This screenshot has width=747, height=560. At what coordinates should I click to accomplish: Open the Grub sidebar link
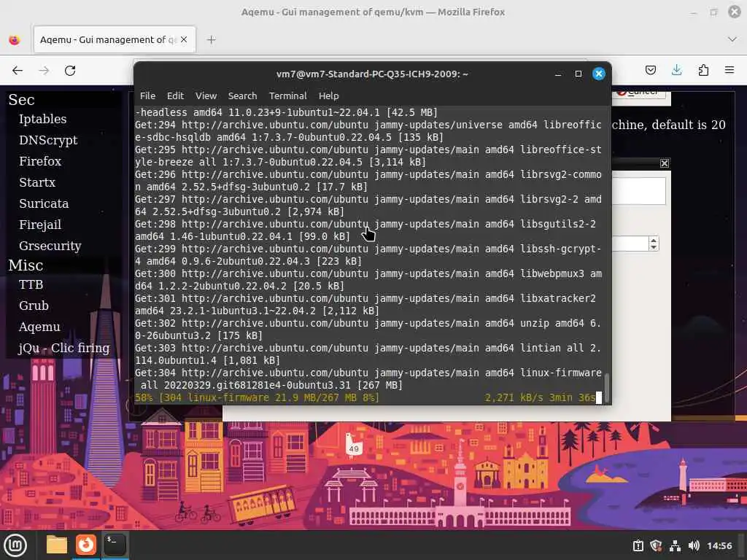[x=34, y=306]
